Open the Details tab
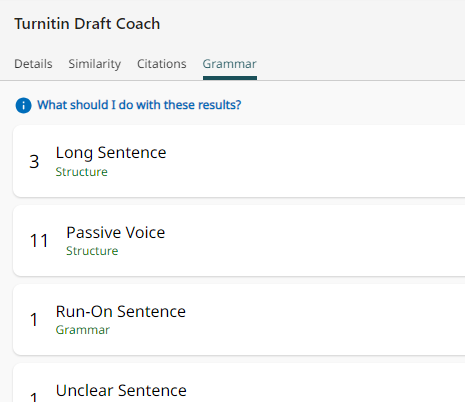 33,64
